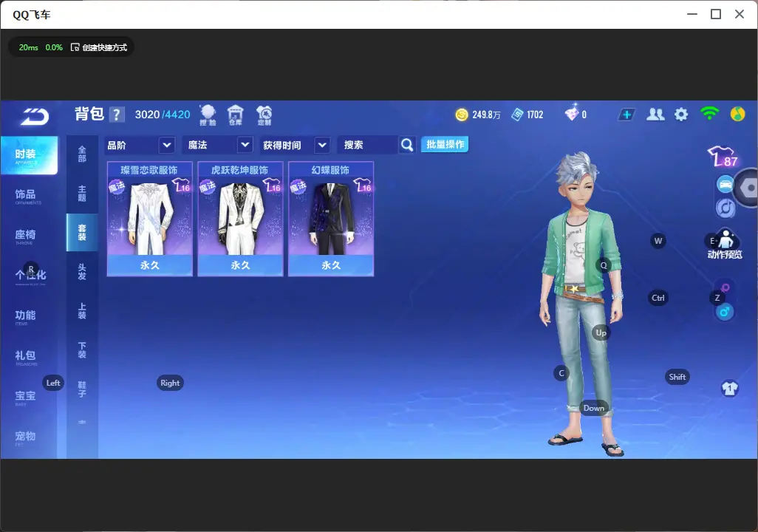Viewport: 758px width, 532px height.
Task: Click the fashion score shirt icon 87
Action: pyautogui.click(x=723, y=157)
